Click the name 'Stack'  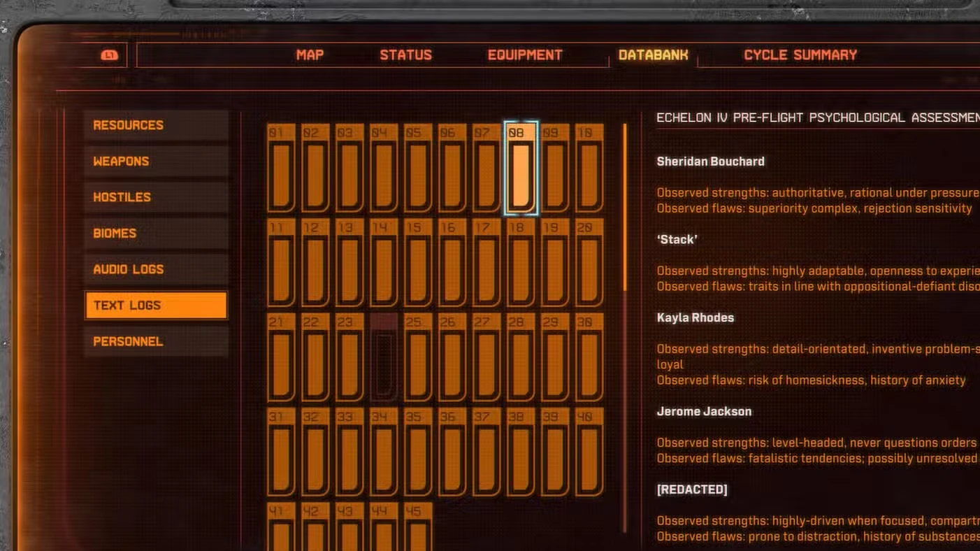[677, 239]
